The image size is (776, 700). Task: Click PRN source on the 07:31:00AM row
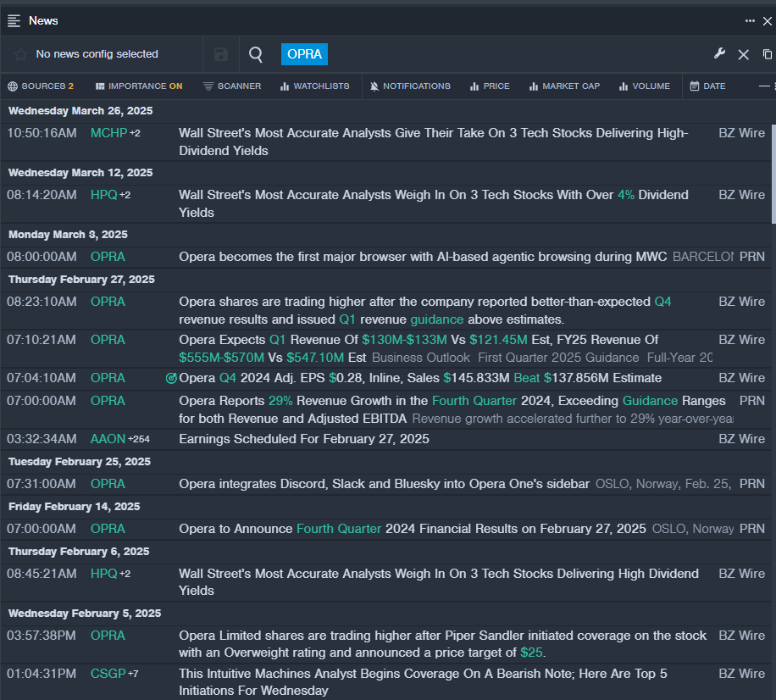(x=752, y=484)
